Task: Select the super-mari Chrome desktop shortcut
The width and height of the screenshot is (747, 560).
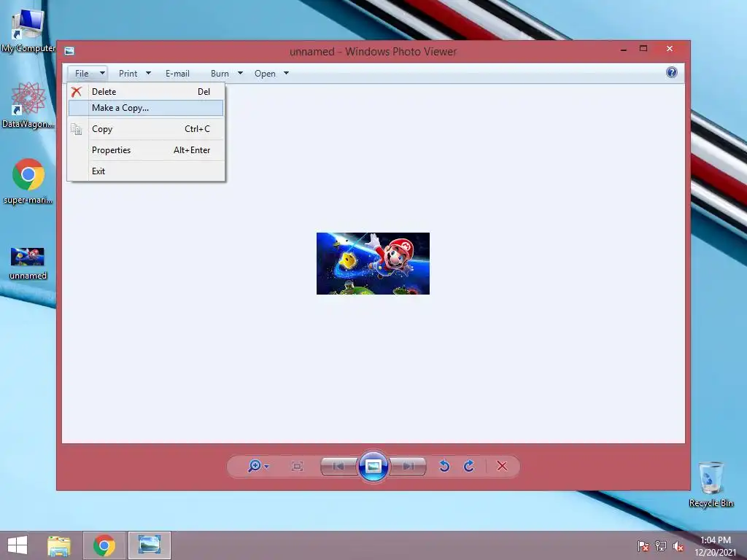Action: pyautogui.click(x=28, y=182)
